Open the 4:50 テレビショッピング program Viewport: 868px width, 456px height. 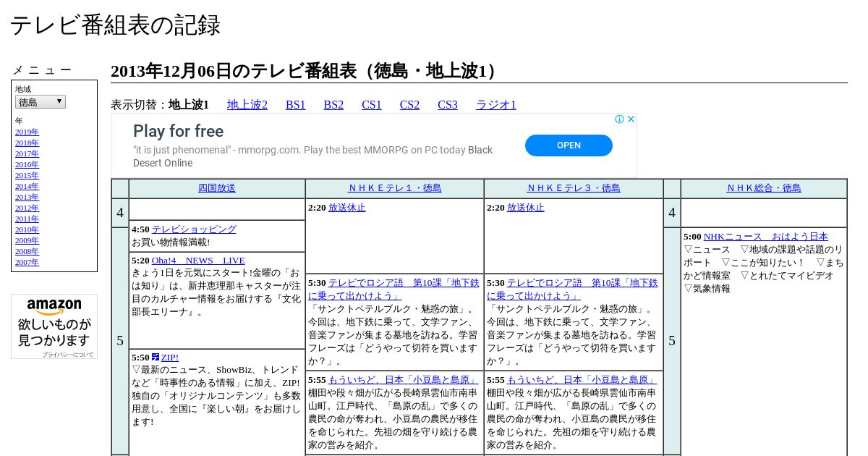[194, 229]
